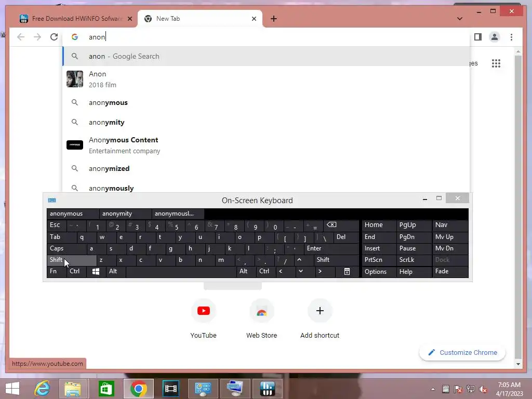532x399 pixels.
Task: Open Chrome side panel icon
Action: click(x=478, y=37)
